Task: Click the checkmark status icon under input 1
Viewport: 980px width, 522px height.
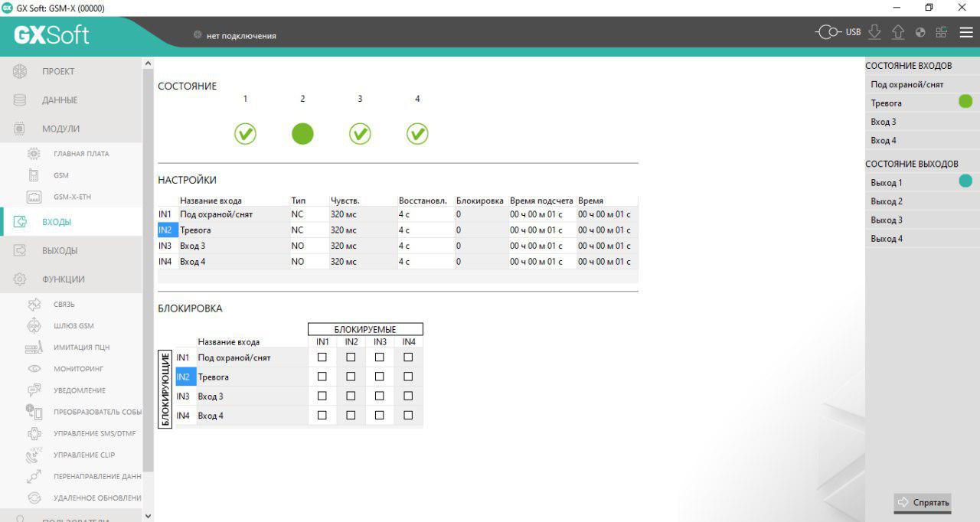Action: (x=245, y=134)
